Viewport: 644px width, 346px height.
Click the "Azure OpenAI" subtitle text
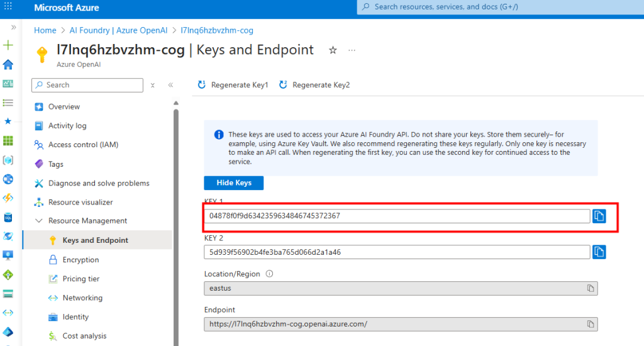click(x=79, y=65)
